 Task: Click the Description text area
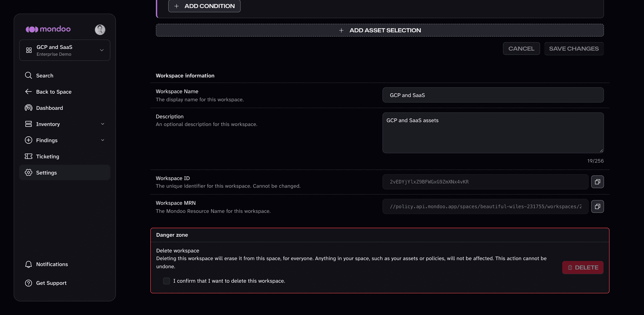coord(493,133)
